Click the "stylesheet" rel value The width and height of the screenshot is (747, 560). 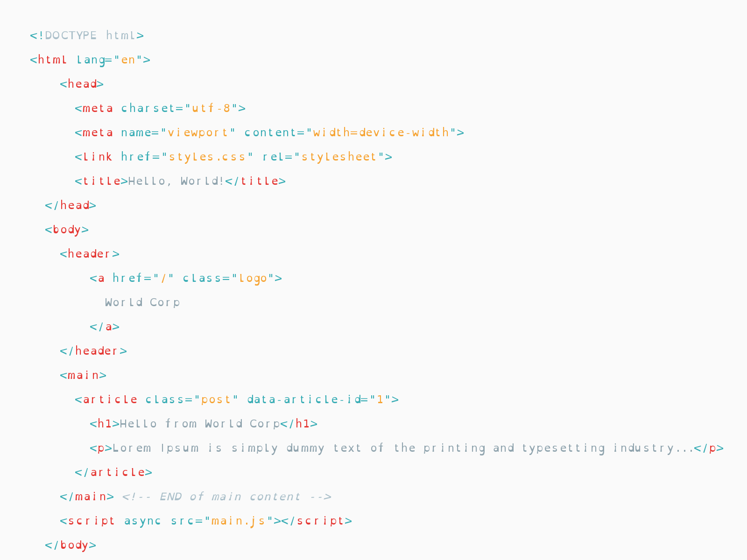[x=339, y=157]
